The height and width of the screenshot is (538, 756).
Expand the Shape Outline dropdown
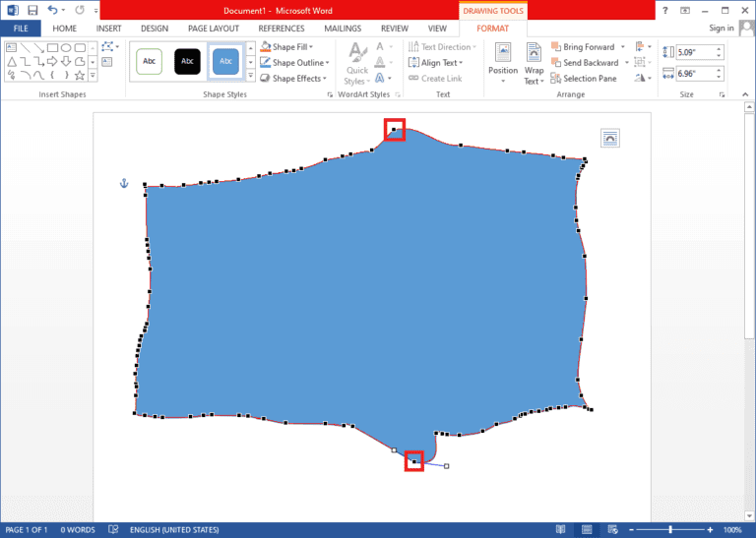point(328,63)
